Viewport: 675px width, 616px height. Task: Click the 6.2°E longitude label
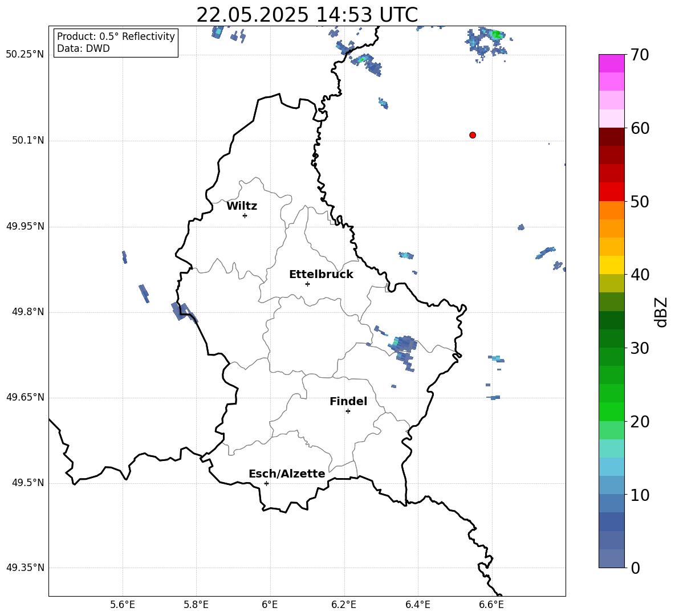[x=344, y=605]
